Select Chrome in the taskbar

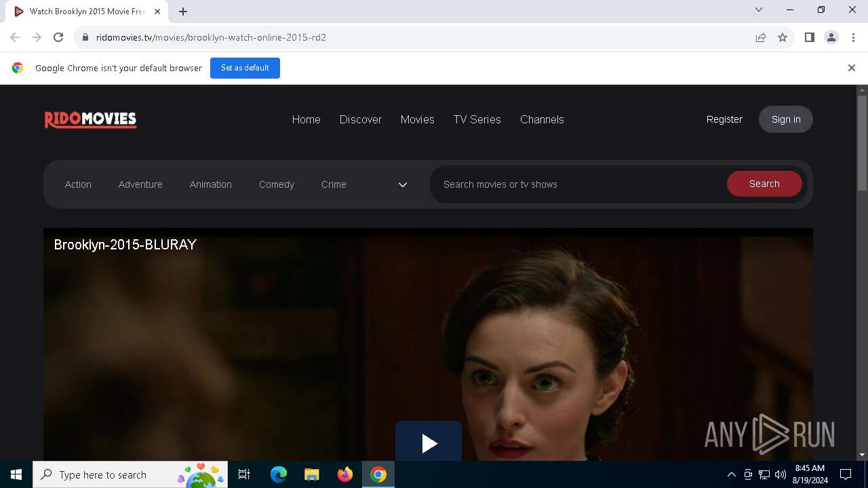378,474
